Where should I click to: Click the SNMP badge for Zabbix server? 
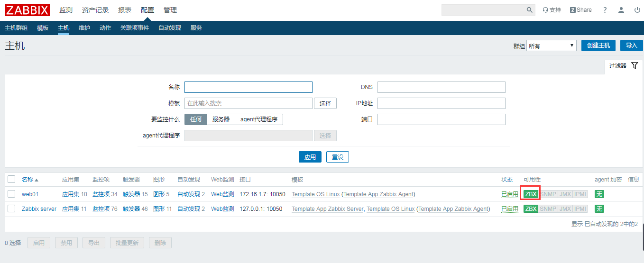pyautogui.click(x=548, y=209)
